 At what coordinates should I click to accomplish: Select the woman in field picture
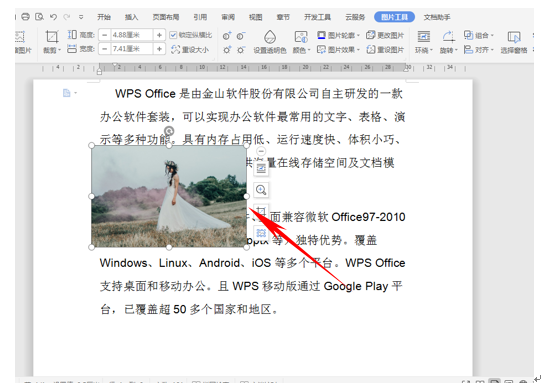(x=169, y=196)
